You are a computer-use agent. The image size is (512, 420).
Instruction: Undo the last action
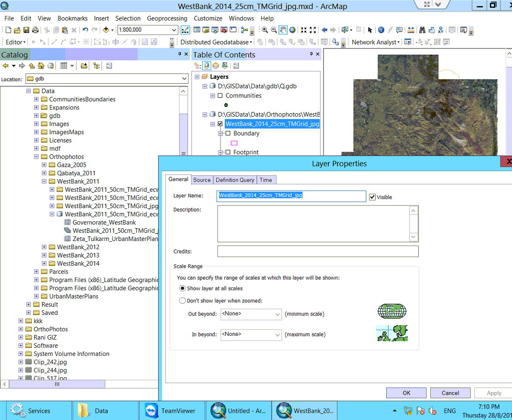85,30
